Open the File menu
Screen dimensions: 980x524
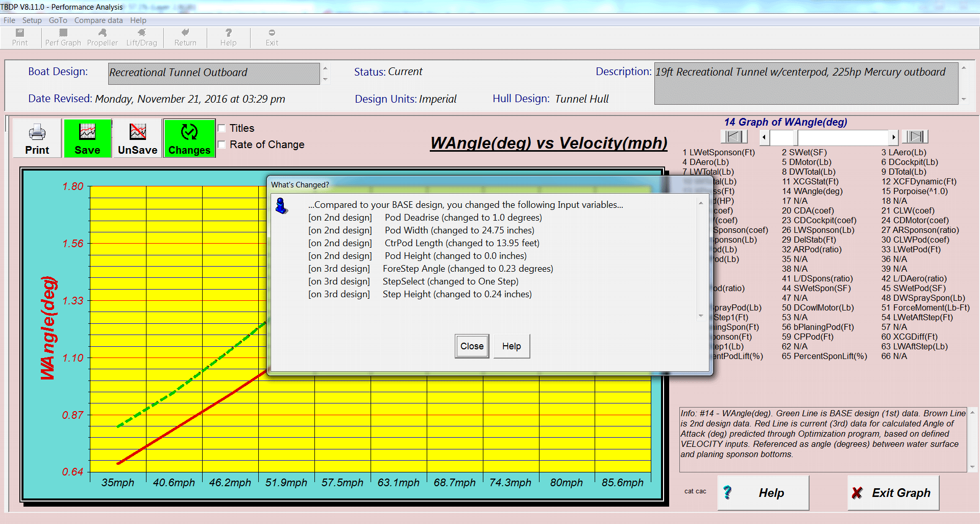(x=9, y=20)
